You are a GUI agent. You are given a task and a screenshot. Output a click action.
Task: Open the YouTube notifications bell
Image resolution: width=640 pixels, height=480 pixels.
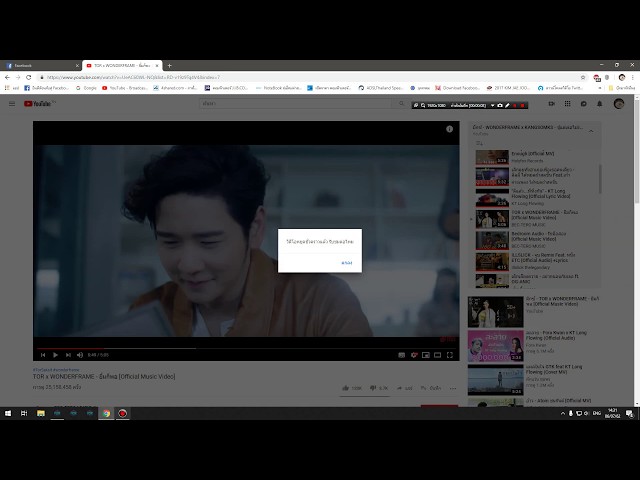coord(600,104)
